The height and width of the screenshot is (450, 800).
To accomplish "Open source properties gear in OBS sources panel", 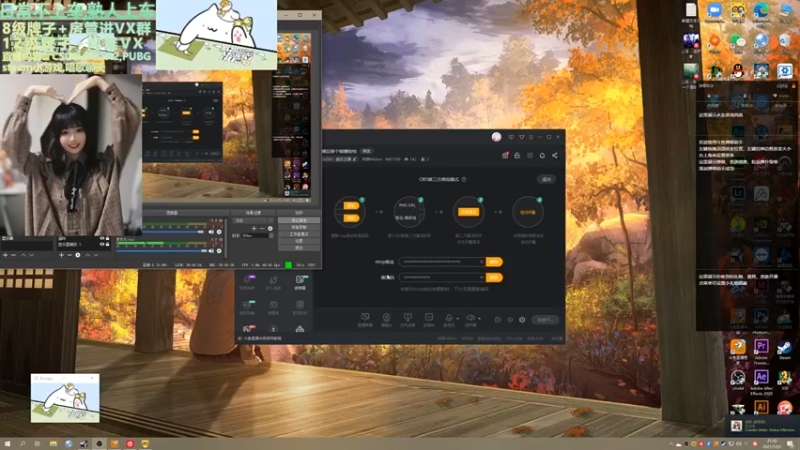I will (x=78, y=255).
